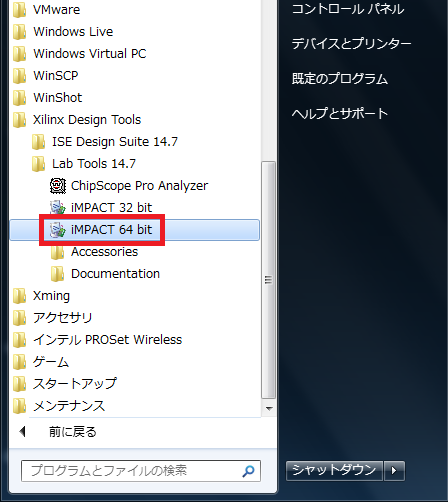Open the Xming folder icon
The image size is (448, 502).
point(19,296)
